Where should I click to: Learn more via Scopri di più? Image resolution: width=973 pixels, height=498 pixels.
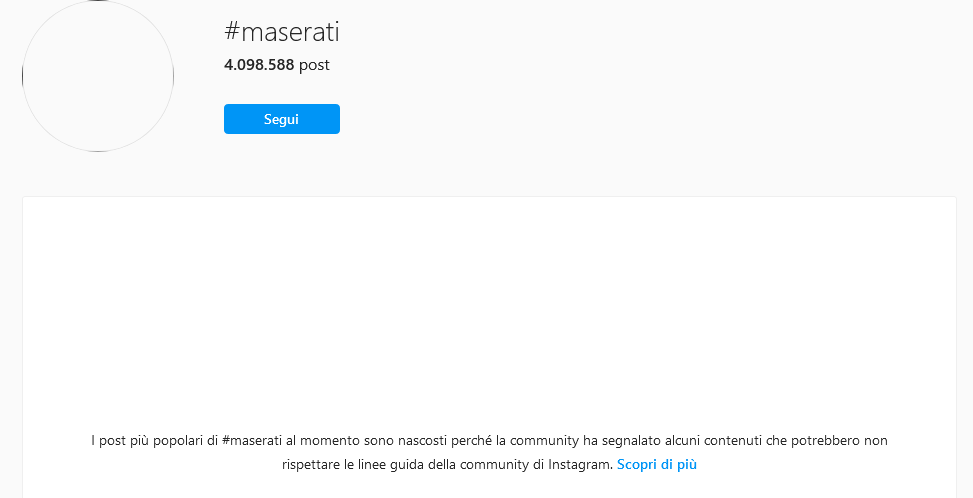(x=657, y=465)
